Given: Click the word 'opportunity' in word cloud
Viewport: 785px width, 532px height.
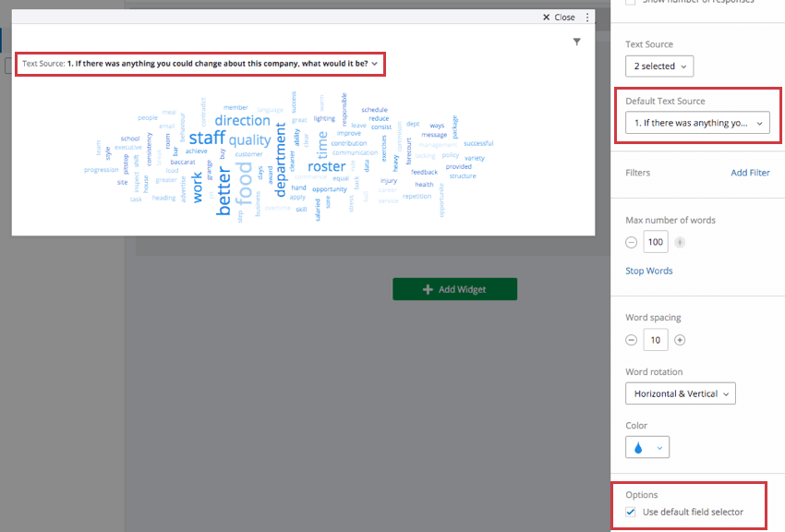Looking at the screenshot, I should tap(330, 189).
